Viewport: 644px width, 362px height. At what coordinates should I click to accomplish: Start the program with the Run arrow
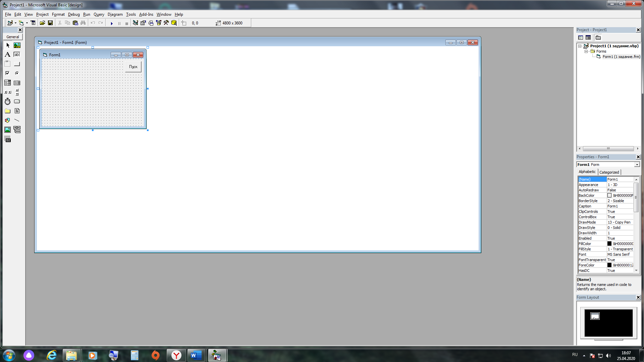[x=112, y=23]
